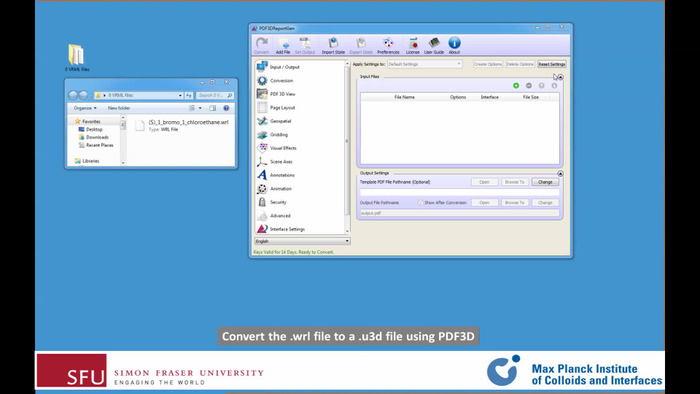Open Organize menu in the Explorer window
The height and width of the screenshot is (394, 700).
85,108
